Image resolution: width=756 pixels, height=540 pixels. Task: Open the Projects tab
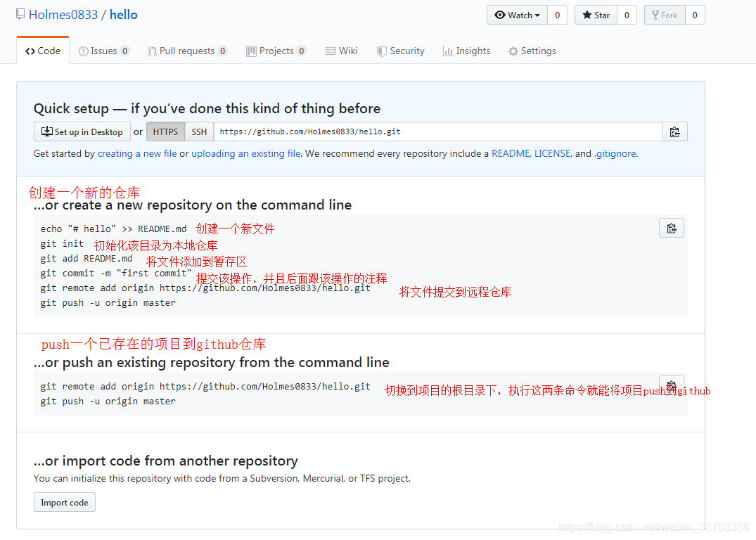pyautogui.click(x=276, y=51)
